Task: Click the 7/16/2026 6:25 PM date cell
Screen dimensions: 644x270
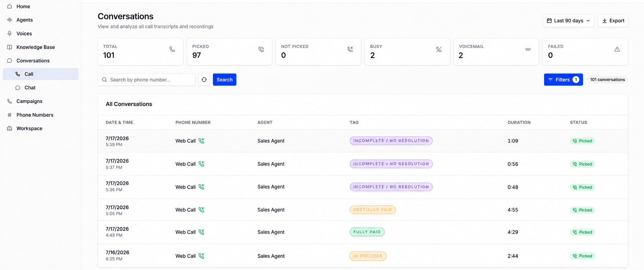Action: tap(118, 255)
